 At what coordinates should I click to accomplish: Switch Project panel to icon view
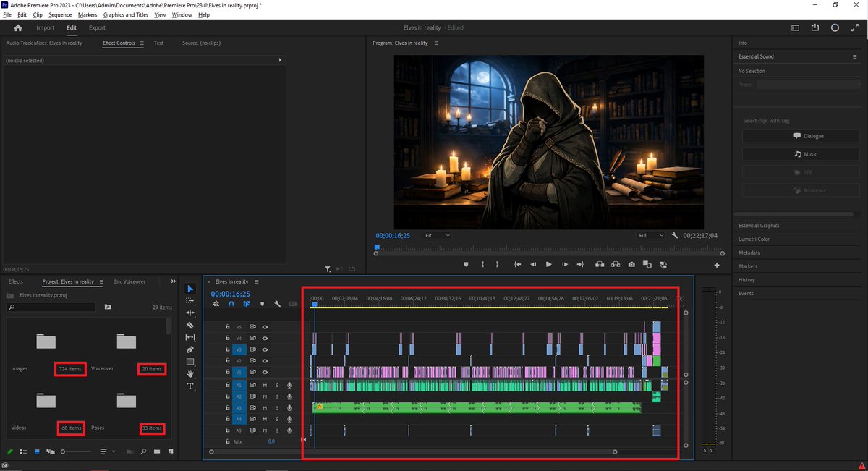pos(36,451)
